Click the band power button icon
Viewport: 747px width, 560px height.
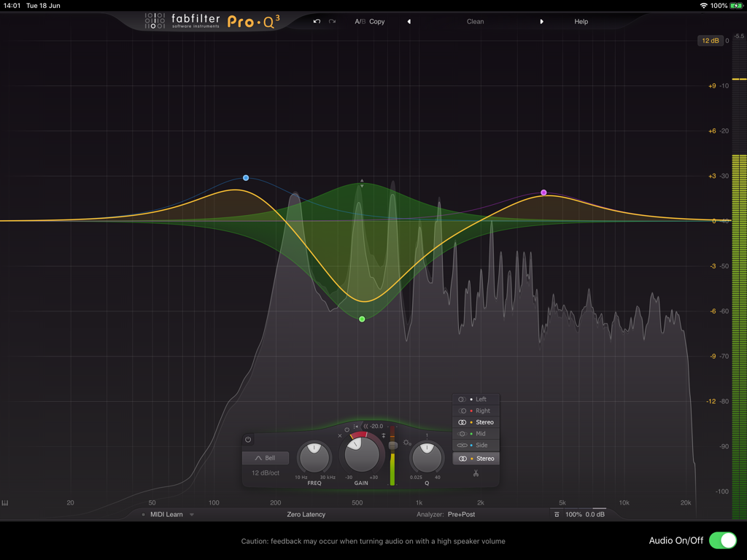tap(248, 440)
